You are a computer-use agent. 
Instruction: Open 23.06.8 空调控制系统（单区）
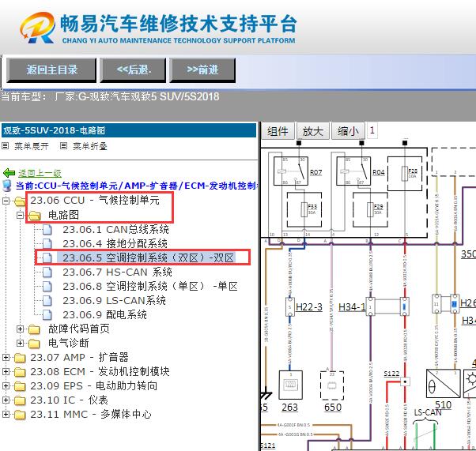click(x=150, y=286)
